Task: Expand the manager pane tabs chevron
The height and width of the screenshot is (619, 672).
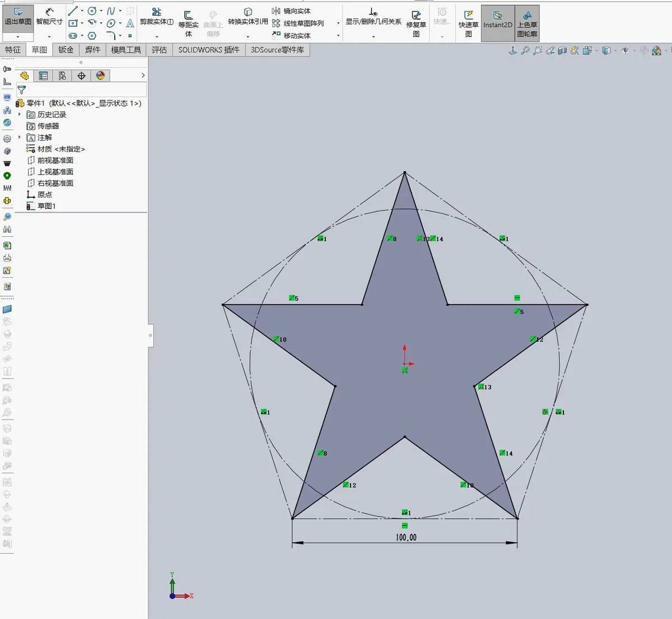Action: click(x=143, y=76)
